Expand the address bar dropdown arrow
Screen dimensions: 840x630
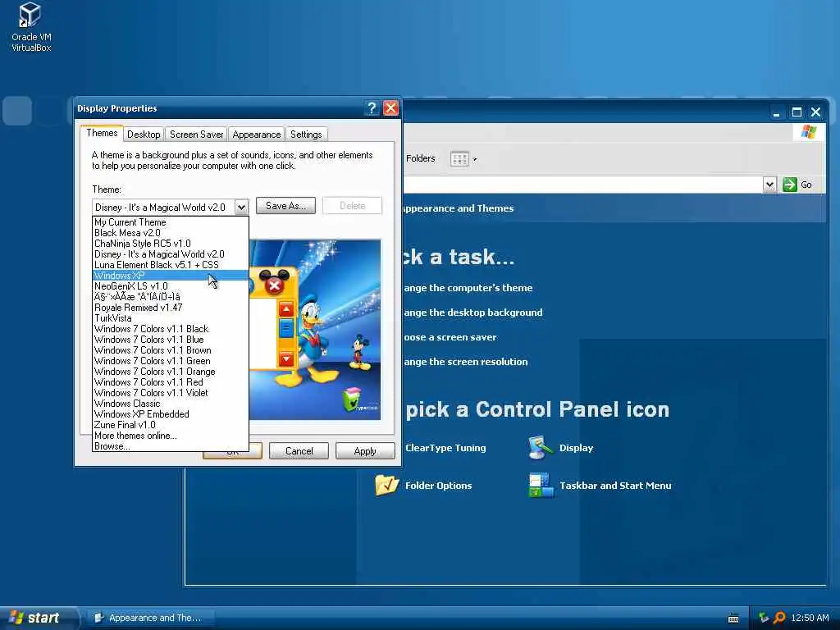[769, 185]
